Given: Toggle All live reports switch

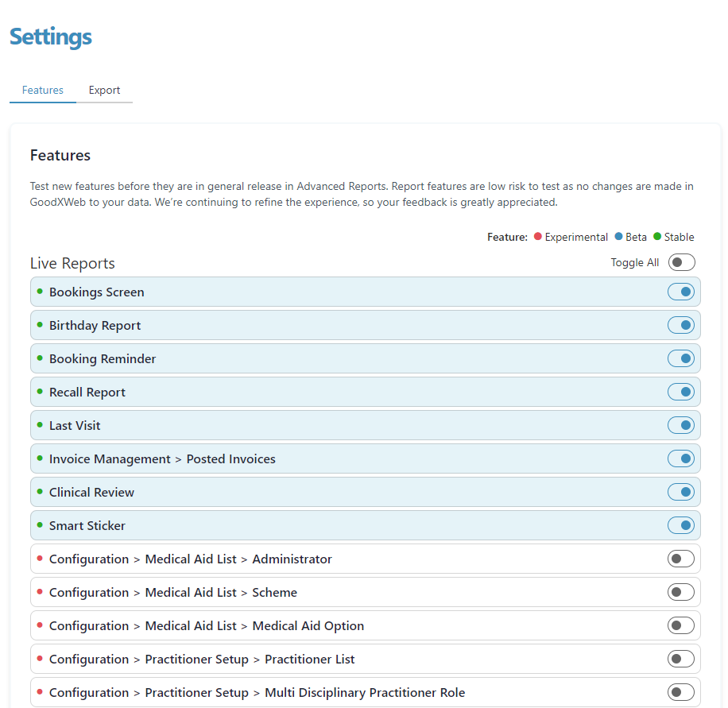Looking at the screenshot, I should [681, 262].
